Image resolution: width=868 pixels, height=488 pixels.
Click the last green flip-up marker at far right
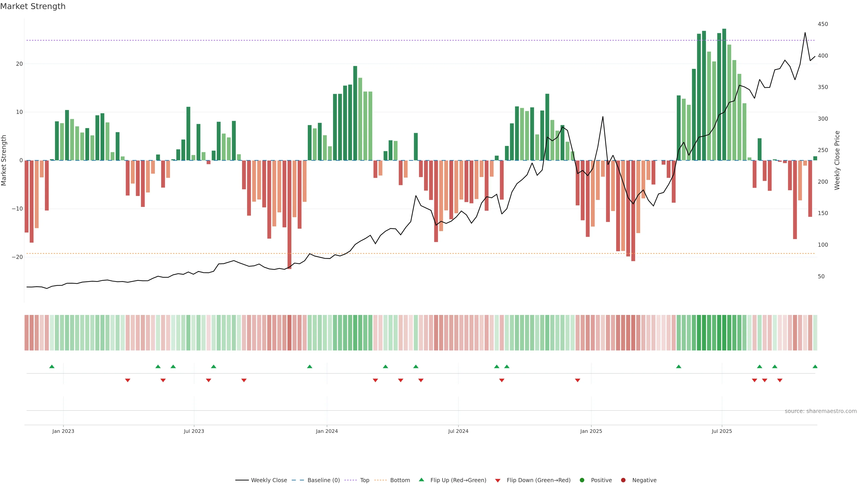(x=815, y=366)
